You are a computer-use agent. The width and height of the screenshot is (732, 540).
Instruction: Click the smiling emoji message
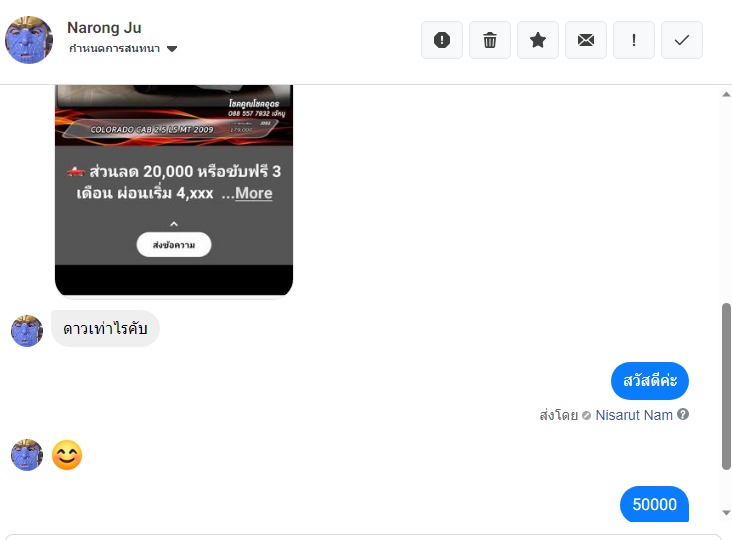(67, 455)
